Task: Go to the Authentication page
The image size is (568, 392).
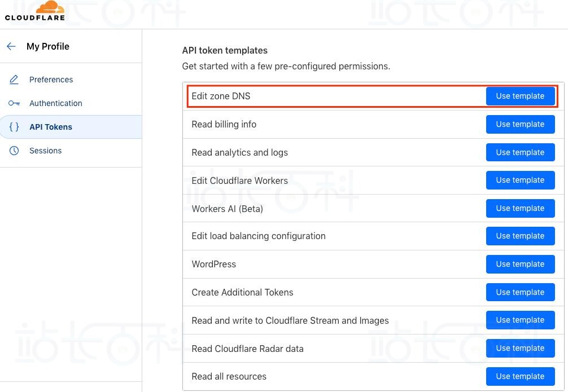Action: point(55,103)
